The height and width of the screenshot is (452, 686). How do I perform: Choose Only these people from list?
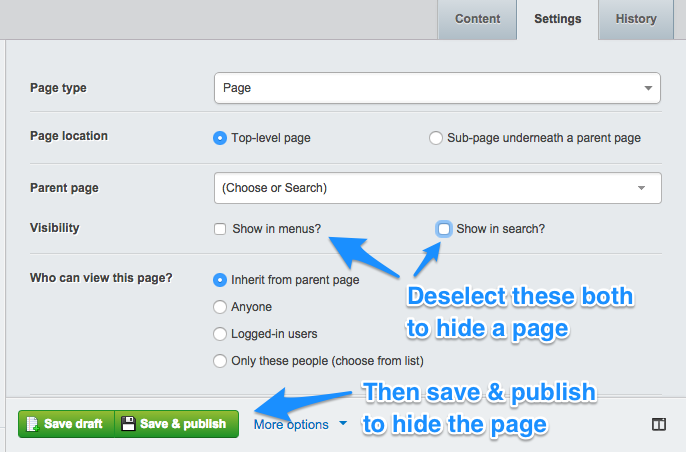pyautogui.click(x=220, y=361)
